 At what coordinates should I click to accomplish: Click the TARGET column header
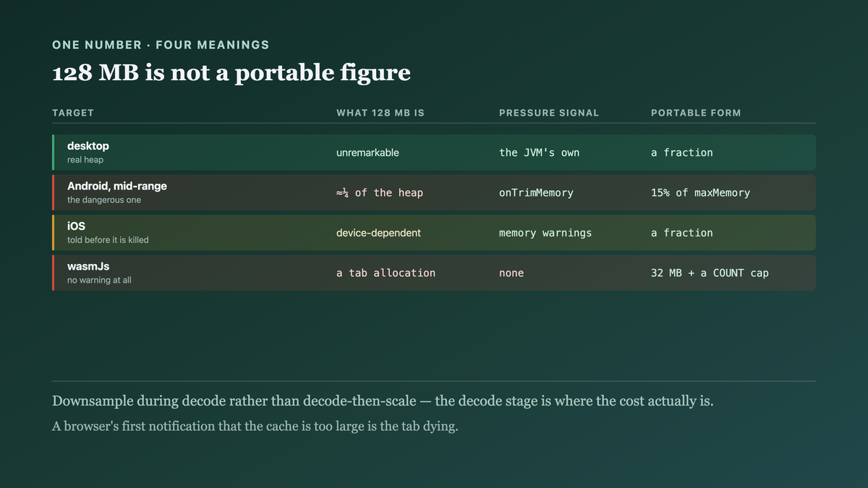(73, 113)
